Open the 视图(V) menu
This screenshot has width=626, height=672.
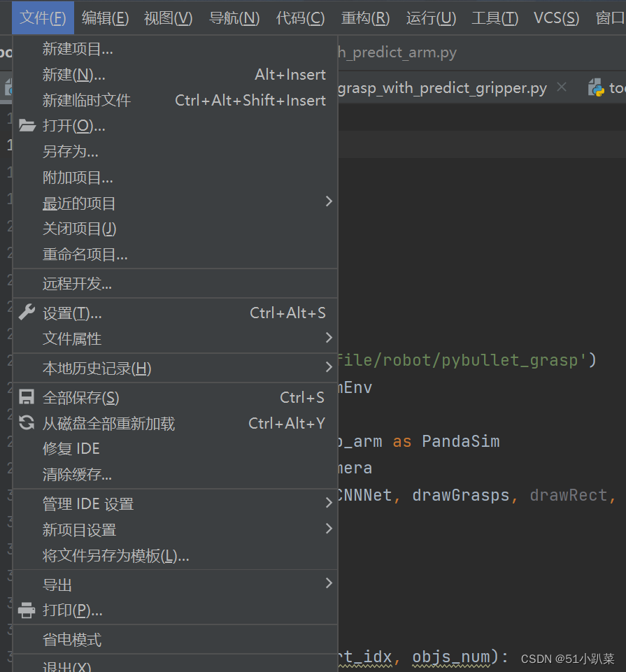point(168,17)
